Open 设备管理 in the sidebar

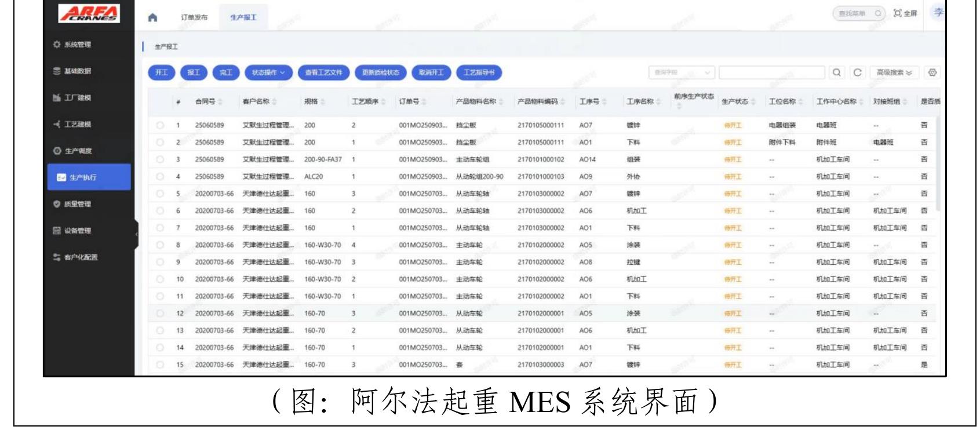click(78, 231)
